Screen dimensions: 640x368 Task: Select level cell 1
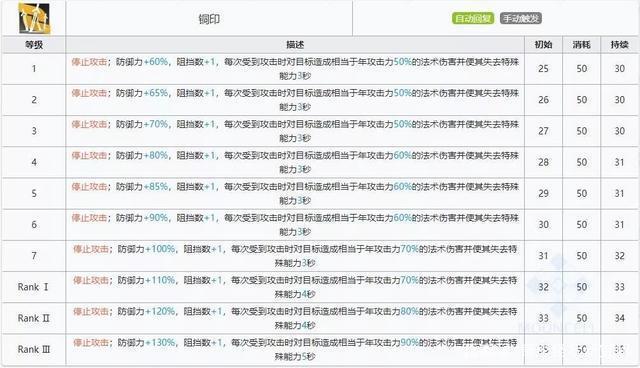(34, 69)
